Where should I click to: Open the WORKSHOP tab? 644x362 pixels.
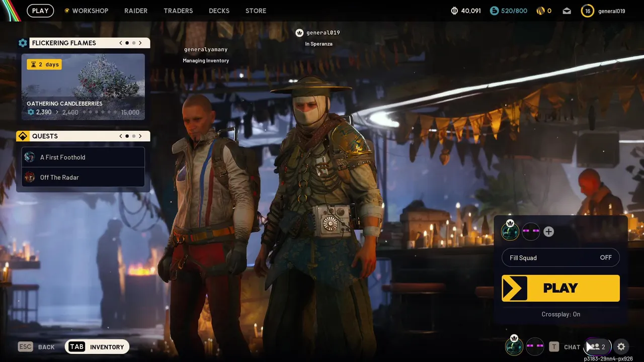click(x=90, y=11)
